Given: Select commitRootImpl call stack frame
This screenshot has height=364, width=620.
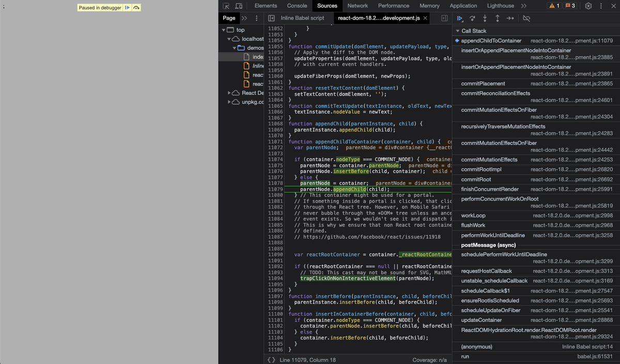Looking at the screenshot, I should pos(536,169).
